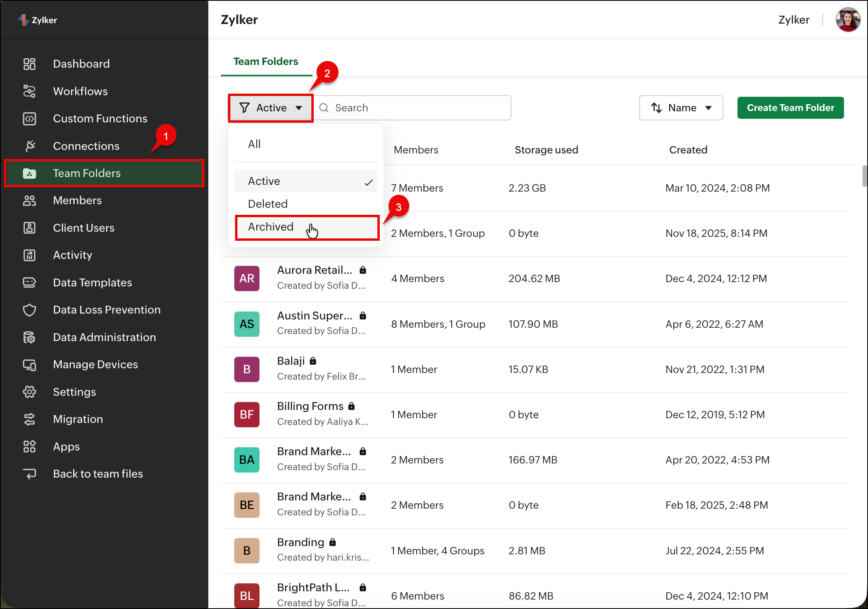Switch to the Team Folders tab
868x609 pixels.
tap(266, 61)
